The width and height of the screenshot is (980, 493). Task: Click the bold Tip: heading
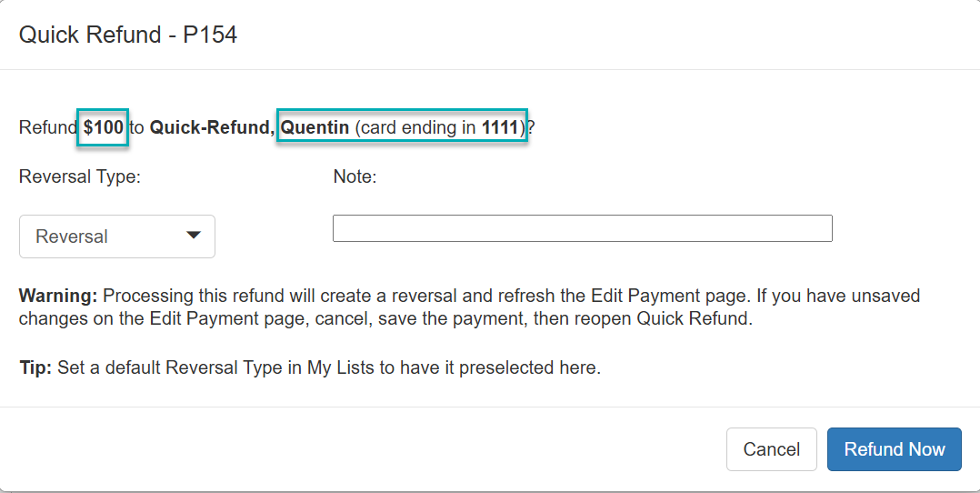click(35, 368)
